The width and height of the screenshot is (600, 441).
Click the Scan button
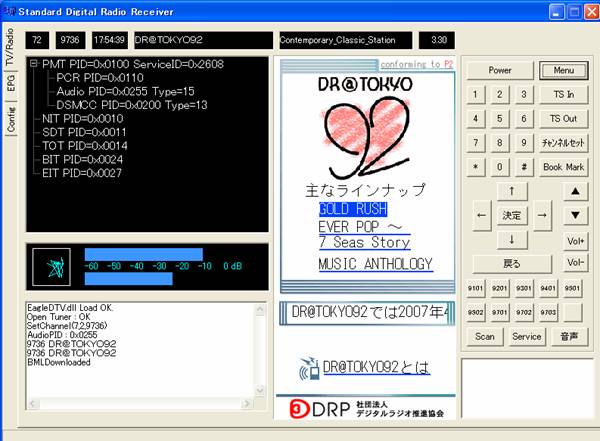[485, 336]
